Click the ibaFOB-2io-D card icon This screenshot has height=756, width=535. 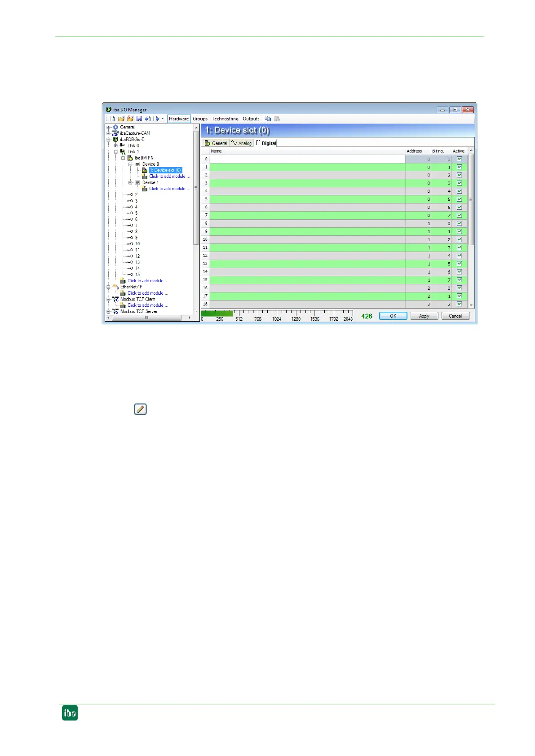pyautogui.click(x=115, y=139)
